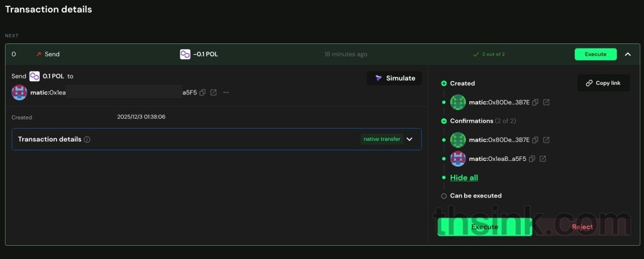Open 0x80De...3B7E under Confirmations in explorer
This screenshot has height=259, width=644.
[547, 140]
